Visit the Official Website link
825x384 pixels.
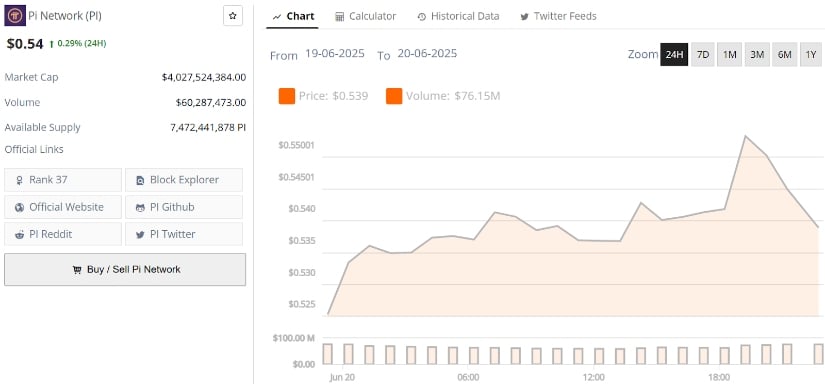(x=63, y=207)
